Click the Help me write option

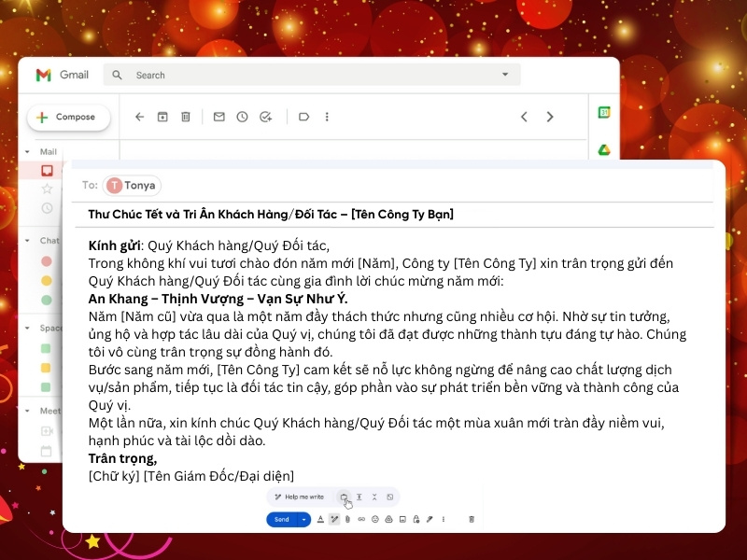coord(300,497)
